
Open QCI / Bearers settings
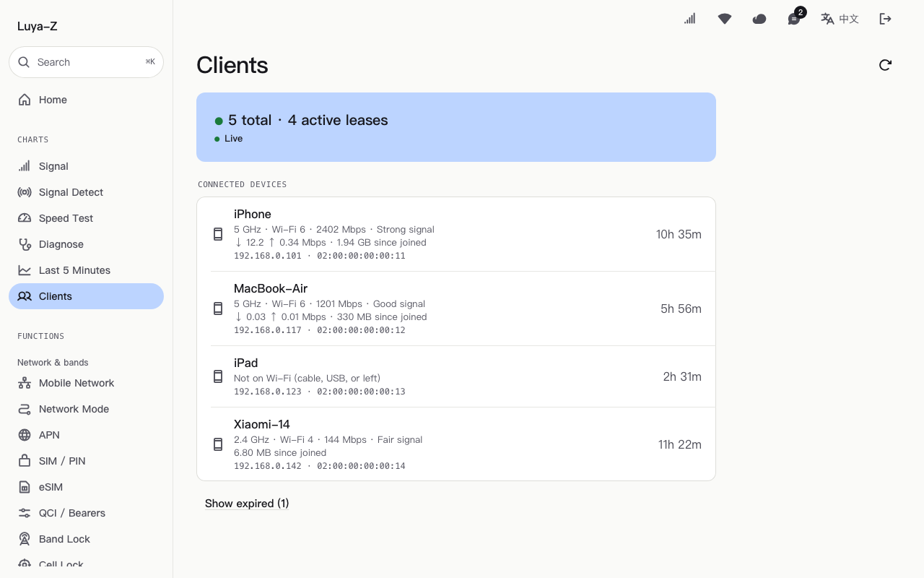point(87,513)
